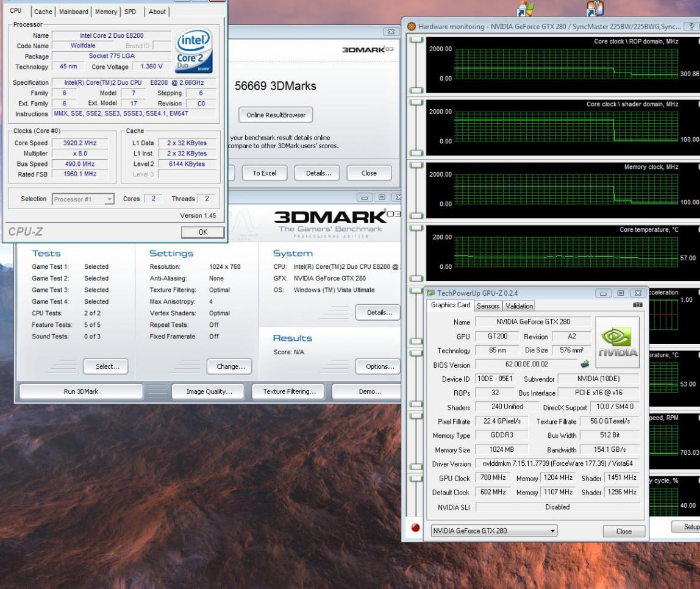This screenshot has height=589, width=700.
Task: Open the Cache tab in CPU-Z
Action: click(x=43, y=12)
